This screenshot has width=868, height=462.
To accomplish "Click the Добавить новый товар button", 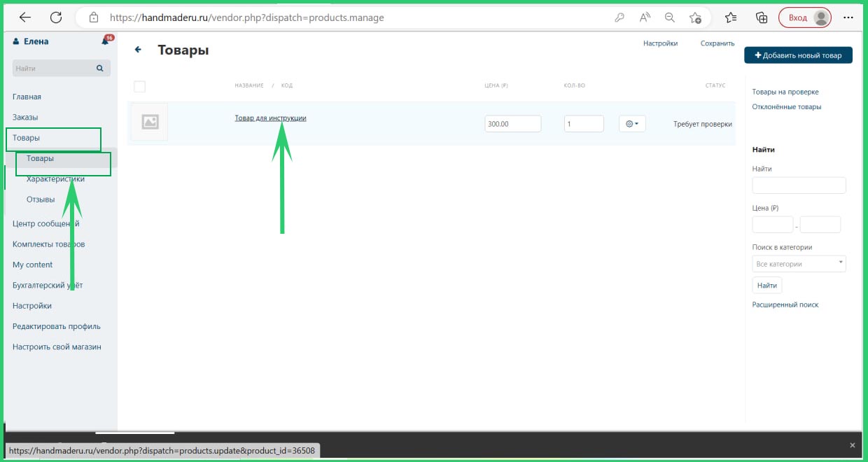I will click(798, 55).
